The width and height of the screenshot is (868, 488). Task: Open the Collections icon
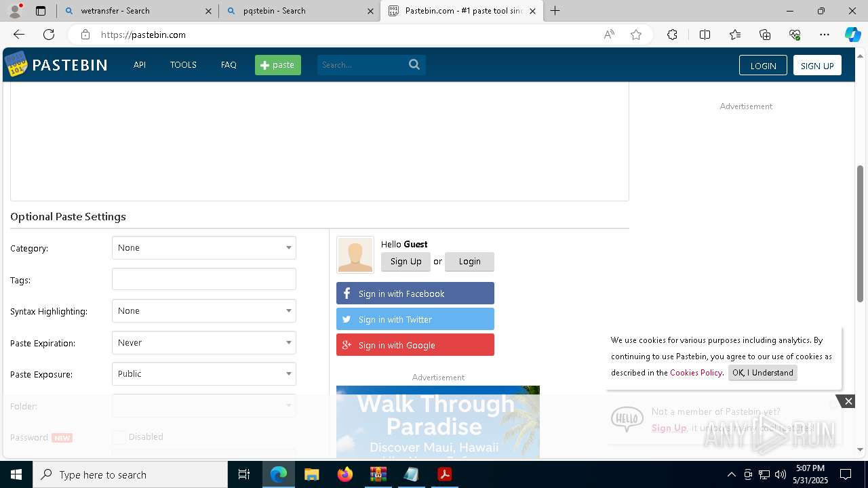coord(765,35)
